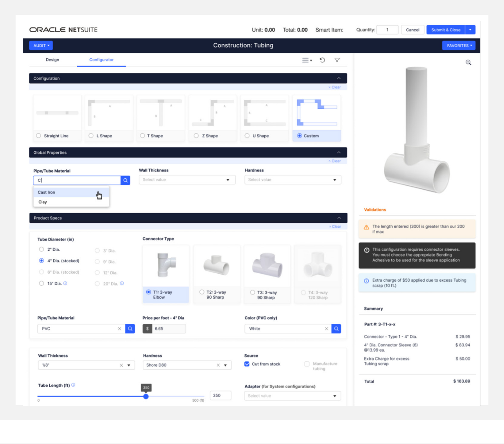Screen dimensions: 504x444
Task: Click the Quantity input field
Action: [387, 30]
